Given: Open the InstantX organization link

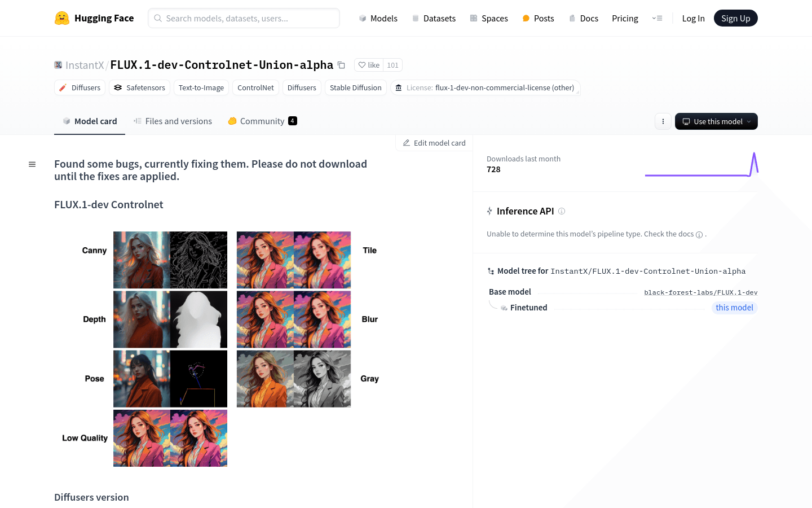Looking at the screenshot, I should (85, 65).
